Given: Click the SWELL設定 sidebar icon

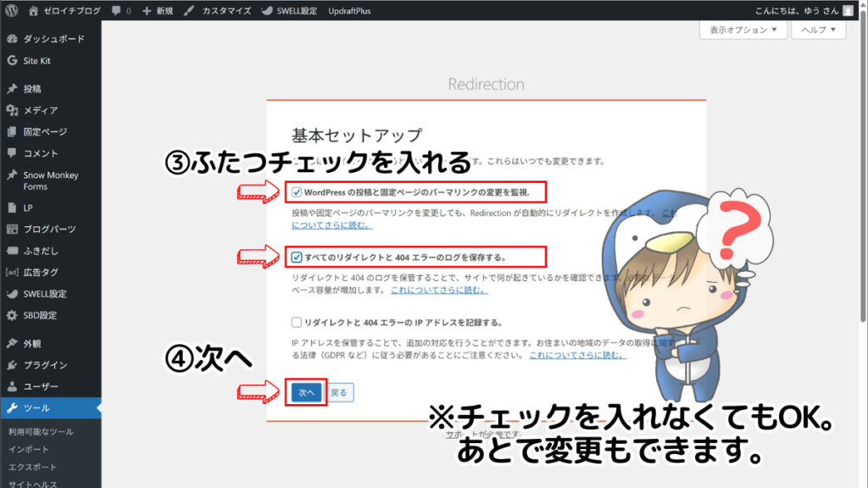Looking at the screenshot, I should coord(12,294).
